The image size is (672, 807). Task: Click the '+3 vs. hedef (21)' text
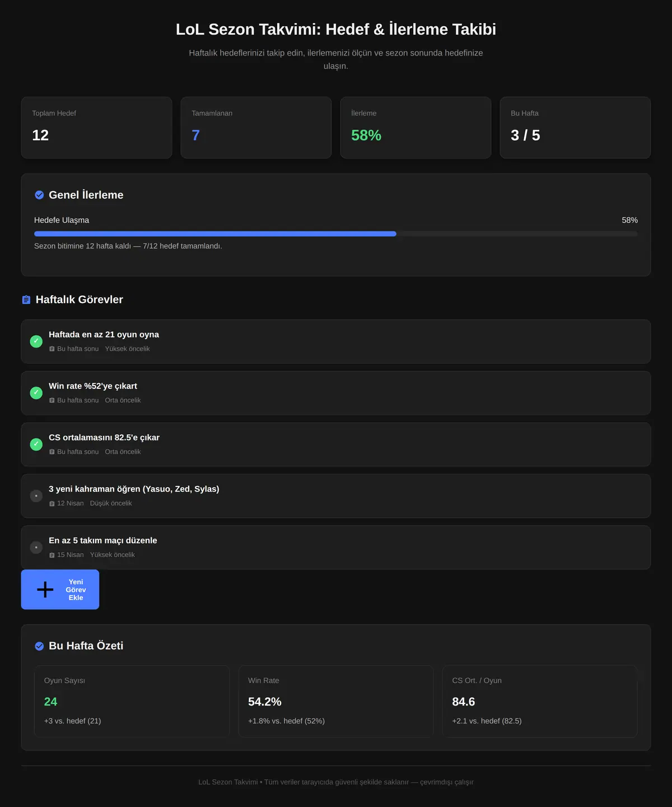coord(73,721)
